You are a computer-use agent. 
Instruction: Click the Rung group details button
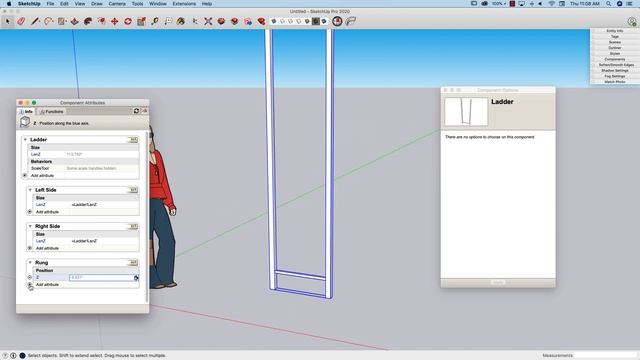pos(133,262)
